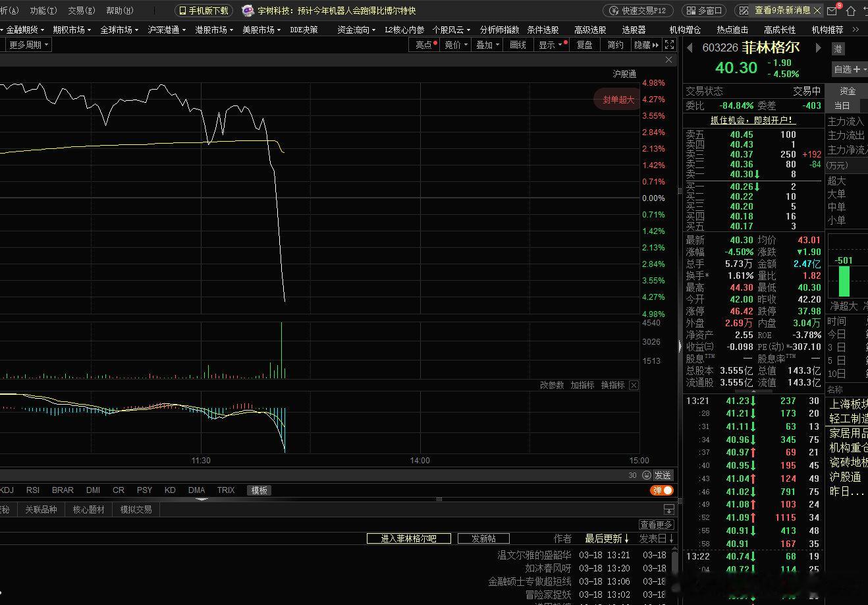Close the intraday chart panel
Viewport: 868px width, 605px height.
[x=668, y=60]
